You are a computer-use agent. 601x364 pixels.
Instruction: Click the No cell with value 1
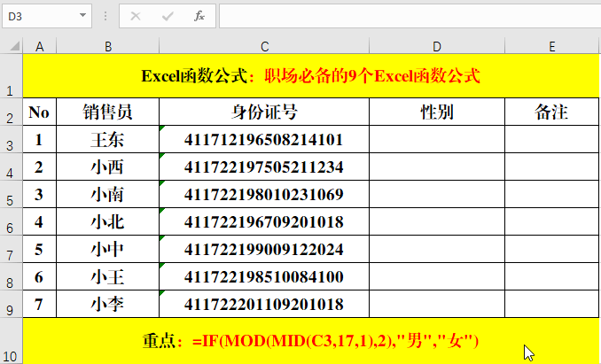40,139
